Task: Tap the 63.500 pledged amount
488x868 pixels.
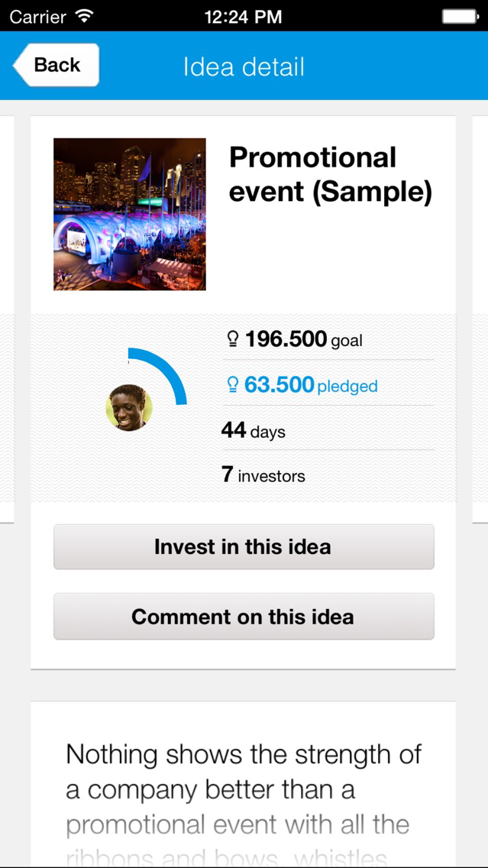Action: 280,384
